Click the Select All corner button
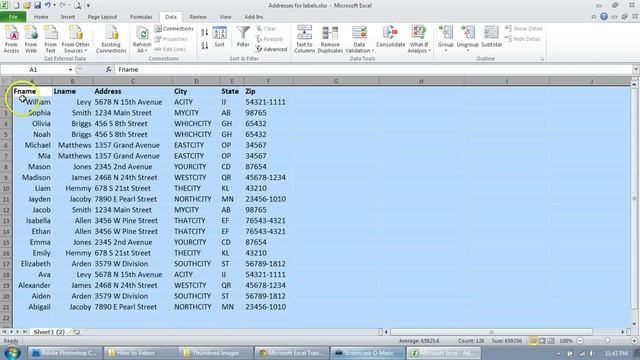The width and height of the screenshot is (640, 360). [6, 81]
